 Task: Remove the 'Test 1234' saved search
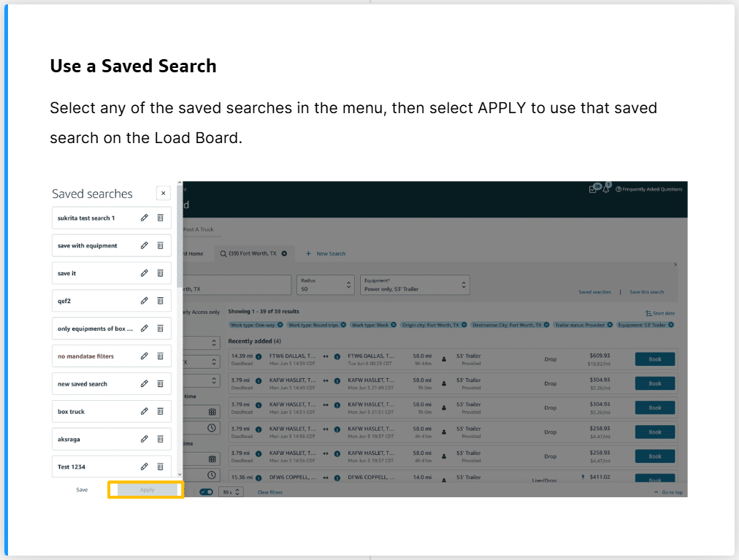pyautogui.click(x=160, y=467)
